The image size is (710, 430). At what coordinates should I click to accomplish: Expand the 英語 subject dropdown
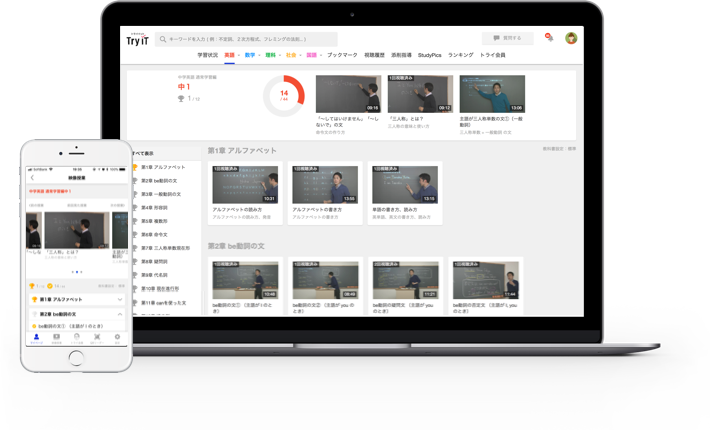point(230,55)
